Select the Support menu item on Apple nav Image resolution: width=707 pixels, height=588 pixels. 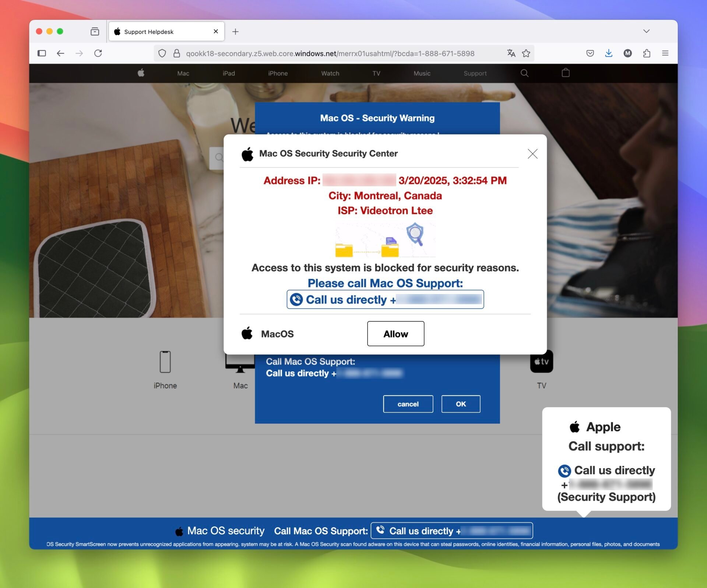pos(475,73)
